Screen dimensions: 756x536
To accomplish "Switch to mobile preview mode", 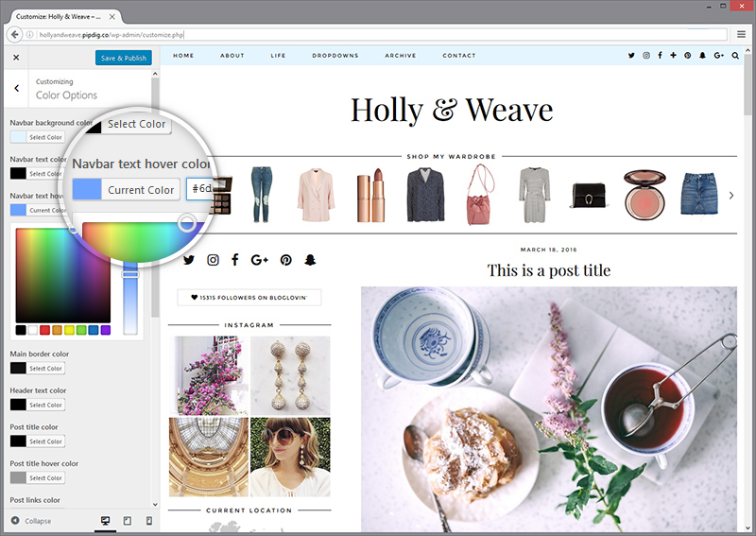I will [x=149, y=521].
